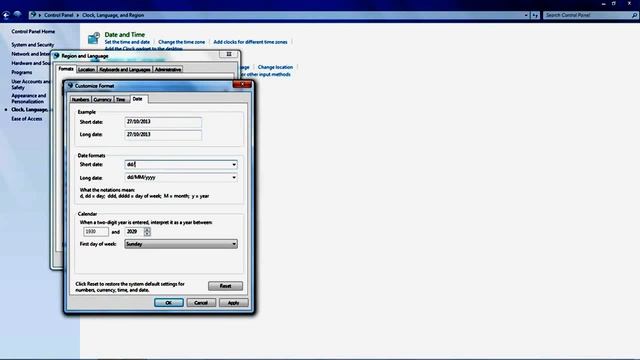
Task: Click Cancel in Customize Format
Action: (x=201, y=303)
